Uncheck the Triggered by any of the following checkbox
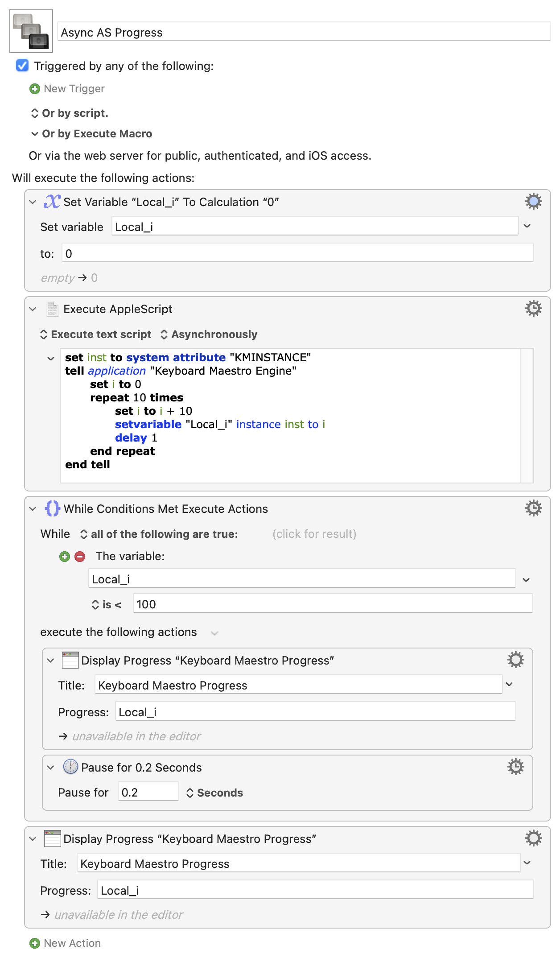Viewport: 560px width, 958px height. (x=22, y=66)
